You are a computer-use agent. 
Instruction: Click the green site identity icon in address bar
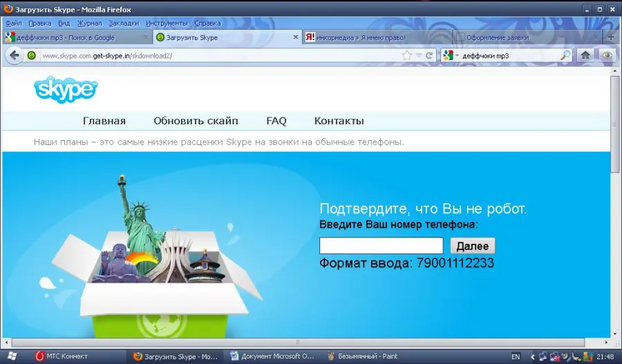click(32, 56)
